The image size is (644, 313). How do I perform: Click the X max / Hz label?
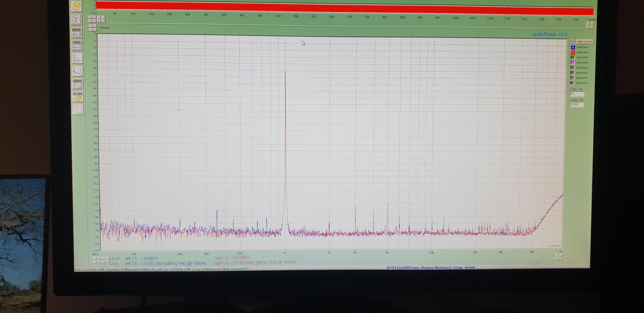(576, 100)
